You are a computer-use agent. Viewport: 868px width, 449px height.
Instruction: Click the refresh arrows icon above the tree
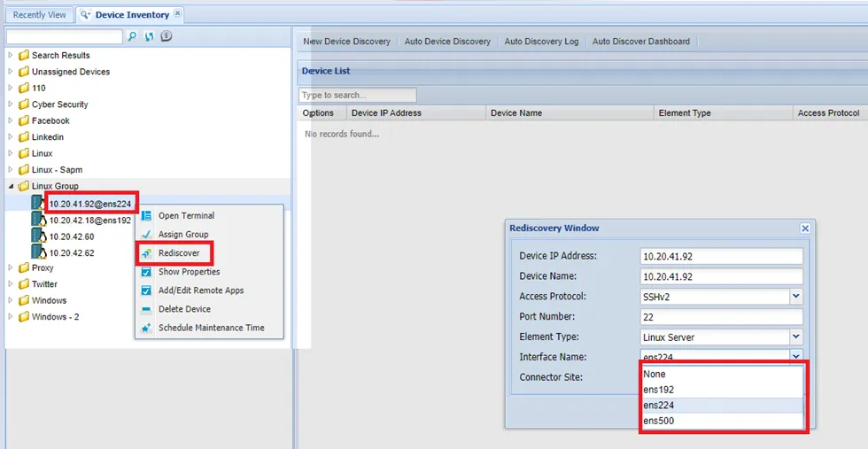(x=149, y=36)
